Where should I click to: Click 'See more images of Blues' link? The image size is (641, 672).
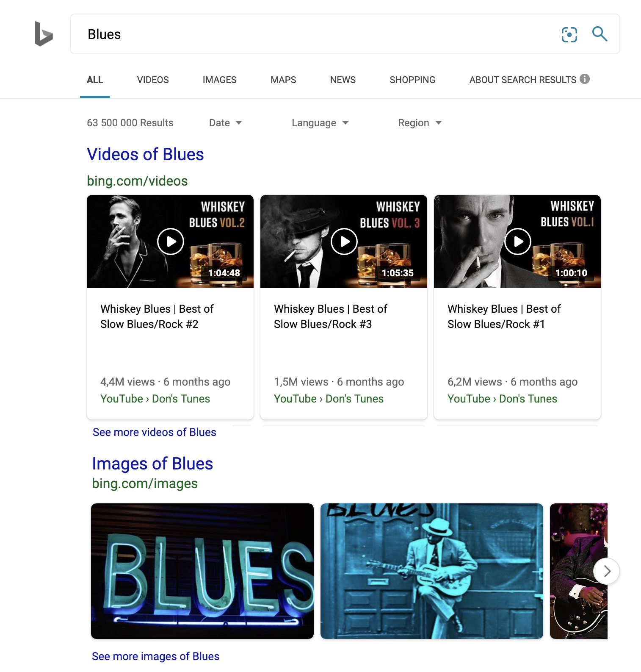coord(155,656)
